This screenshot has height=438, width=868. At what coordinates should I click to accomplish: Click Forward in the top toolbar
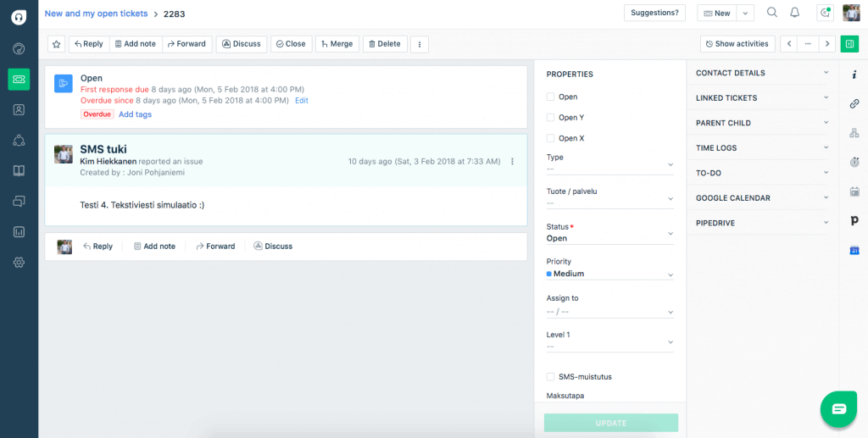pos(187,44)
